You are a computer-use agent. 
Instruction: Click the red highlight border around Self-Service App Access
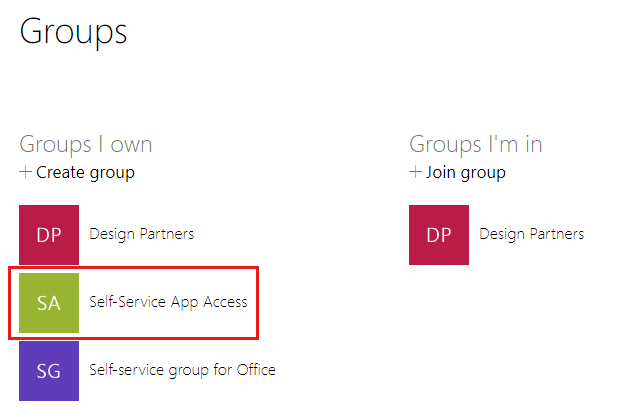259,302
